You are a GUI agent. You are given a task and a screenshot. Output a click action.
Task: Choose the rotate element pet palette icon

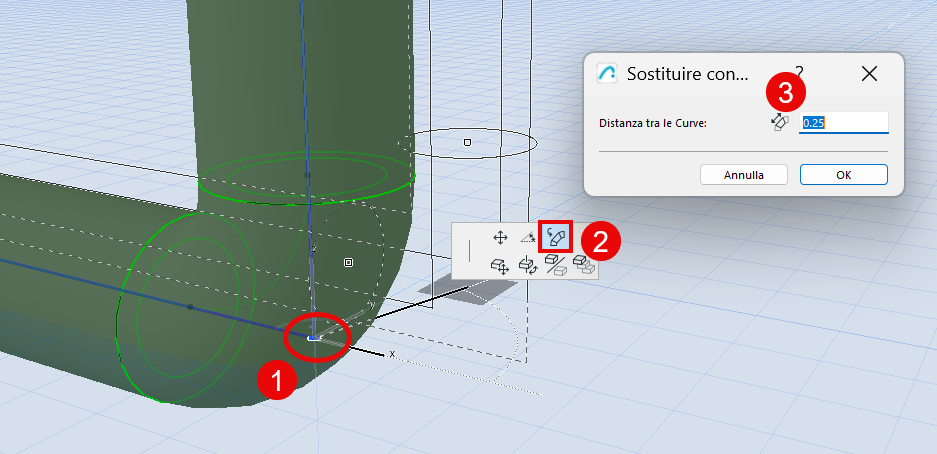(528, 265)
